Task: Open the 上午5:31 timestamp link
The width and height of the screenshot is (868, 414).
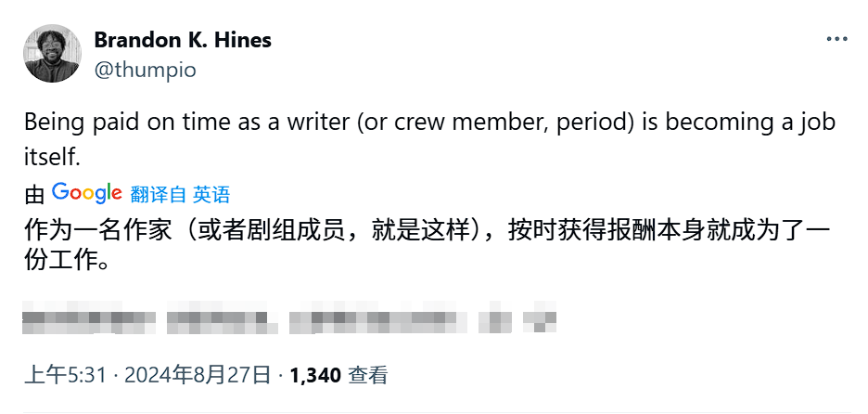Action: pos(65,375)
